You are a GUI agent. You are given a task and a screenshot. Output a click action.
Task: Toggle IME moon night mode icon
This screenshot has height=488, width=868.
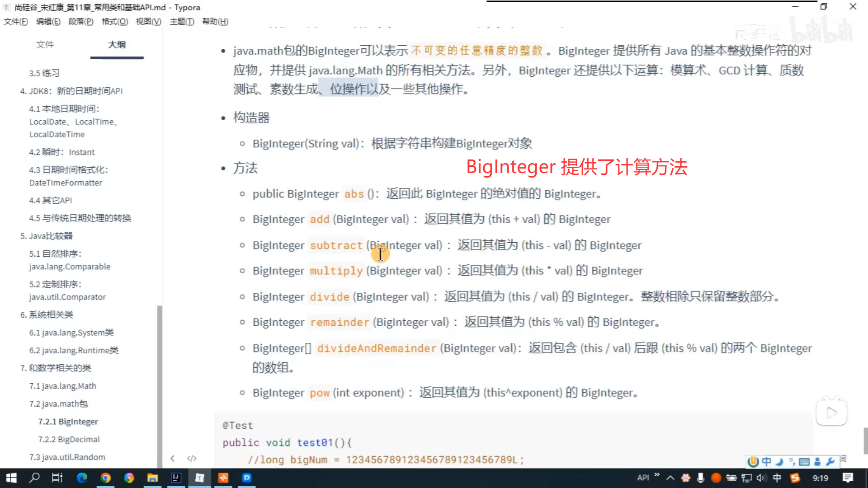[779, 461]
